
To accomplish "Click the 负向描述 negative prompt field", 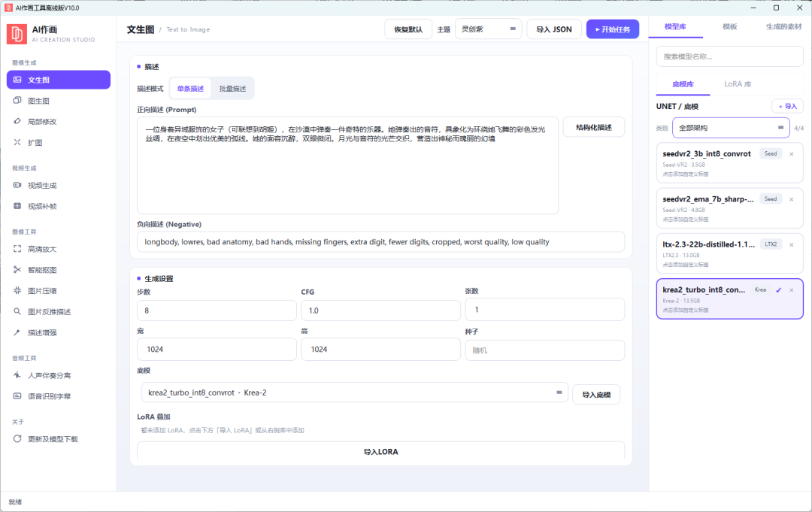I will point(380,242).
